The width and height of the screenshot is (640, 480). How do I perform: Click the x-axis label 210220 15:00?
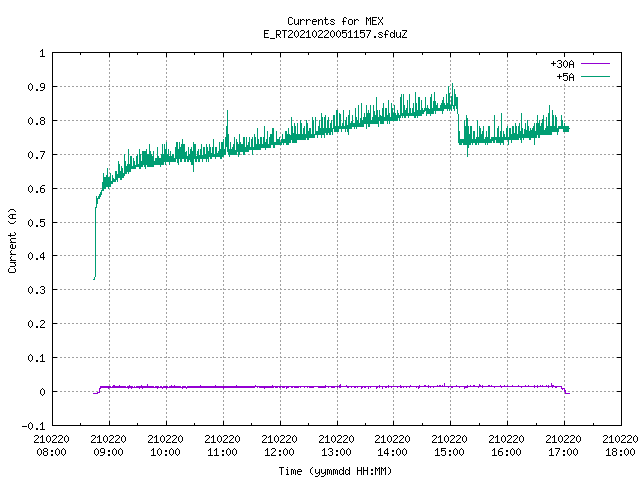point(449,446)
